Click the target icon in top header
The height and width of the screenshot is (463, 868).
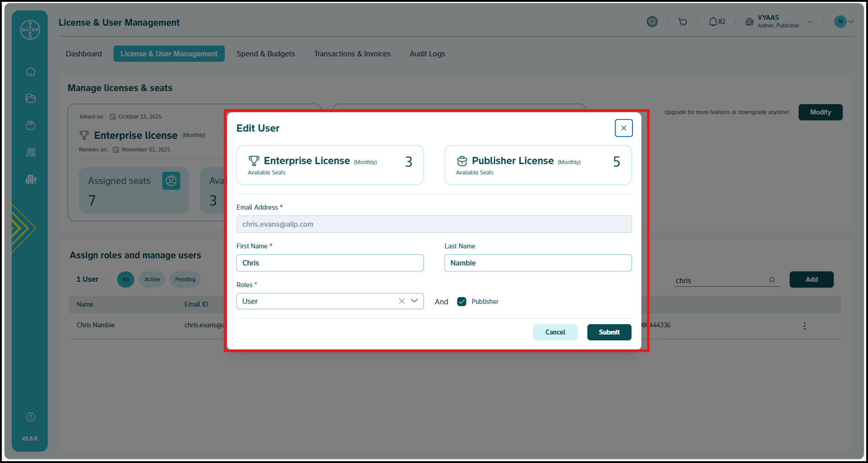click(652, 22)
